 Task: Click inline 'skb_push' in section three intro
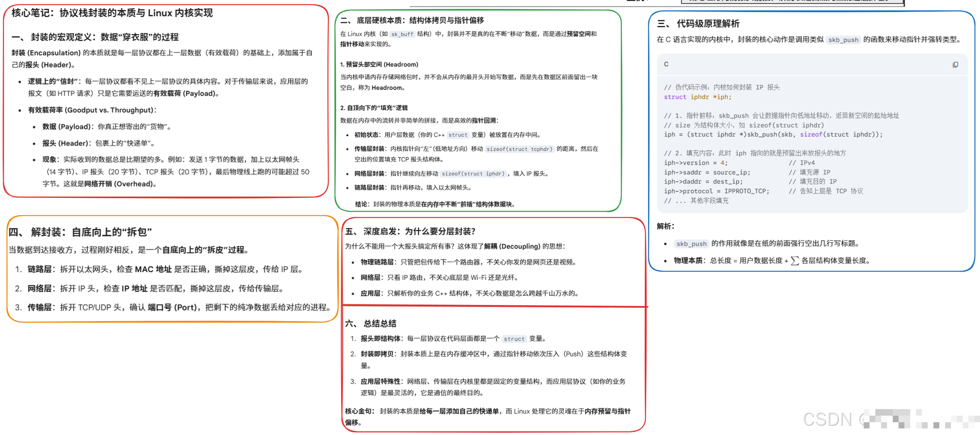pyautogui.click(x=843, y=40)
